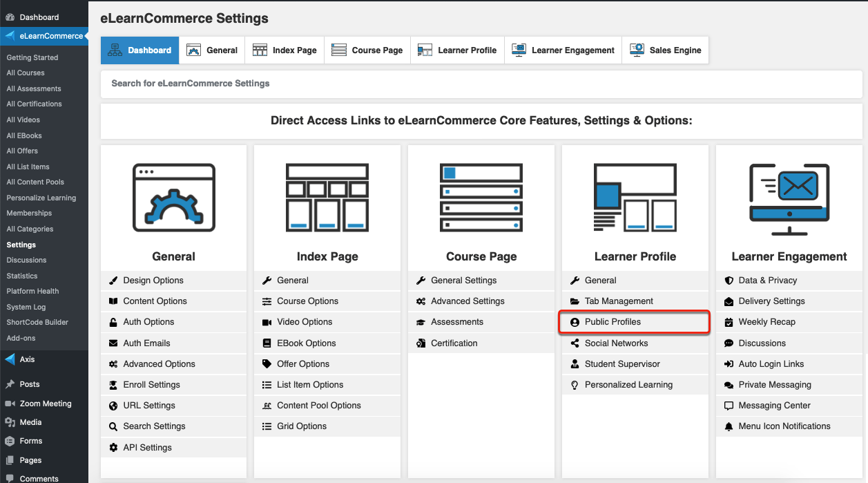
Task: Click the shield icon beside Data & Privacy
Action: pos(729,281)
